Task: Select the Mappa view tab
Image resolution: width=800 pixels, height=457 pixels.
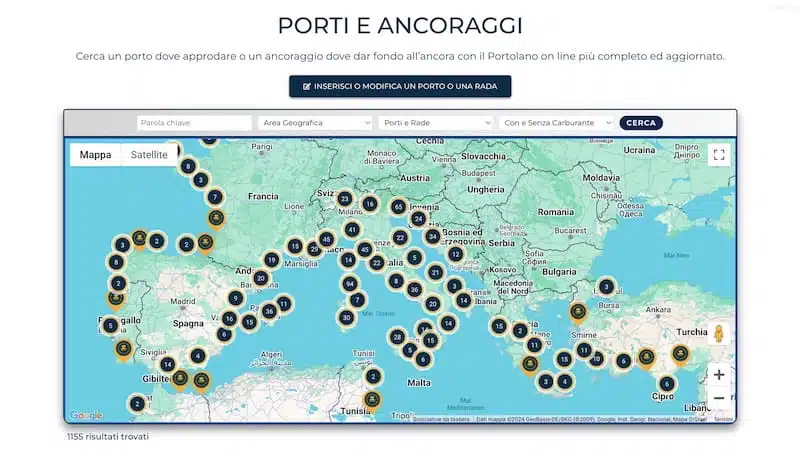Action: point(95,155)
